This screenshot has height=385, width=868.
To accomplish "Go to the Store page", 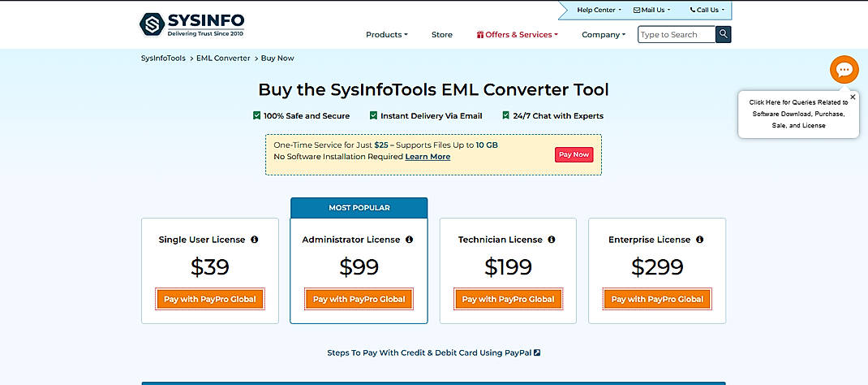I will [442, 34].
